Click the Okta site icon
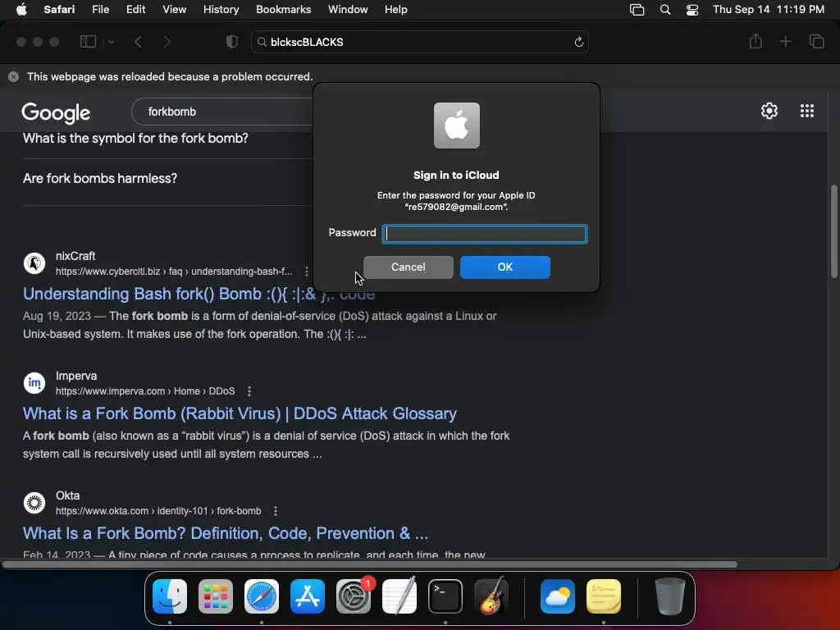 (34, 503)
